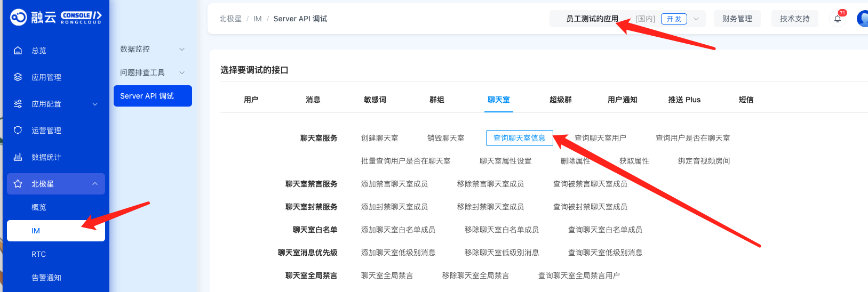Open the user avatar menu
The image size is (868, 292).
[x=863, y=19]
